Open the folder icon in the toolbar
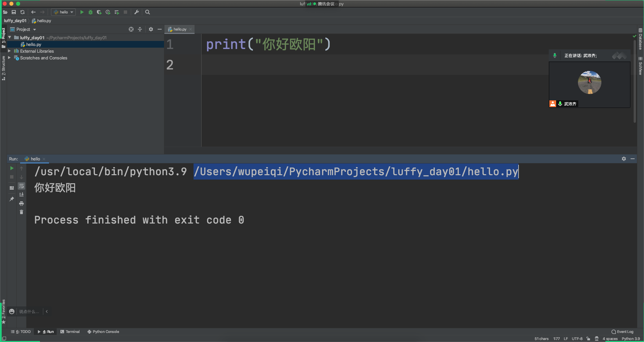Viewport: 644px width, 342px height. [x=5, y=12]
